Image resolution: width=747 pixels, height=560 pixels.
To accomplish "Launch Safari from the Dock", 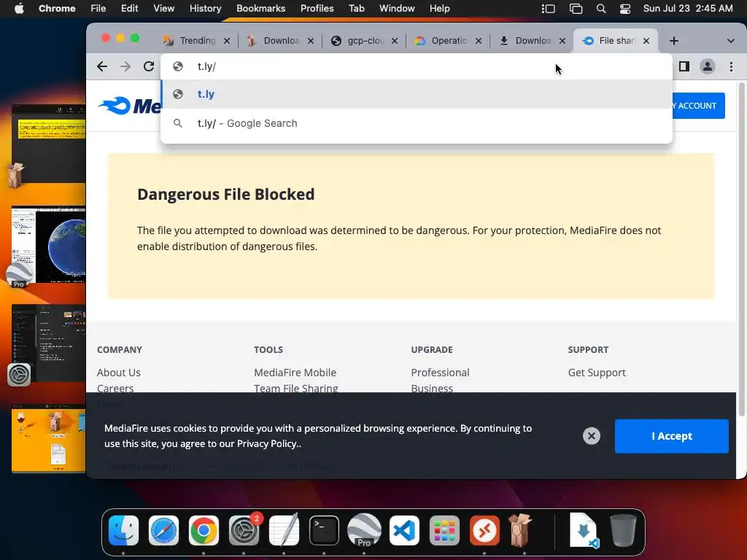I will click(x=163, y=531).
